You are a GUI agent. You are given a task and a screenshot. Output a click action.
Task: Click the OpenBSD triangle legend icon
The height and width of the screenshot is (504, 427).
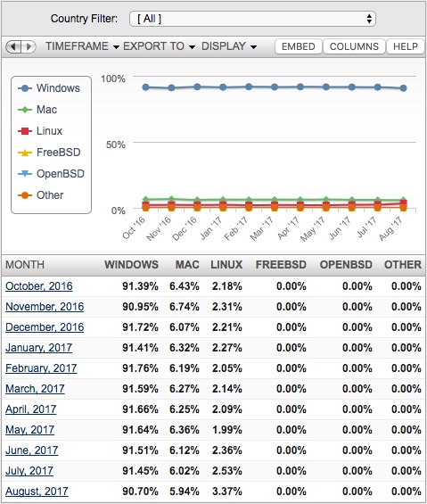pos(25,174)
